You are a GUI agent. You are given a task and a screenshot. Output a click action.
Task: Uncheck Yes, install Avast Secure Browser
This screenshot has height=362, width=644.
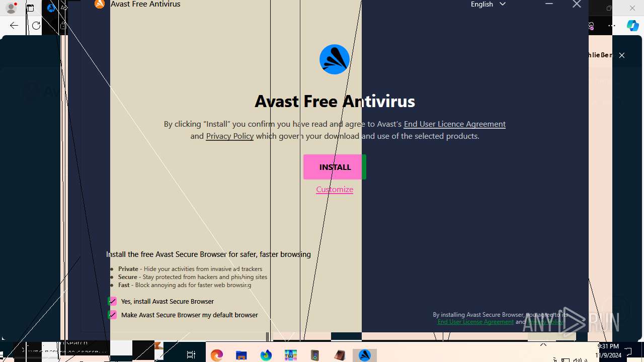[x=112, y=301]
